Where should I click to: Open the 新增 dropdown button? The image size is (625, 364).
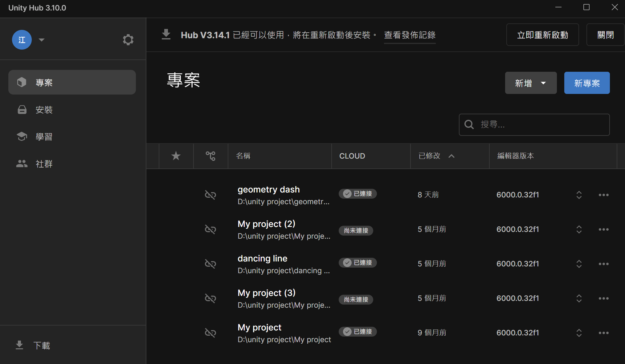pos(531,83)
